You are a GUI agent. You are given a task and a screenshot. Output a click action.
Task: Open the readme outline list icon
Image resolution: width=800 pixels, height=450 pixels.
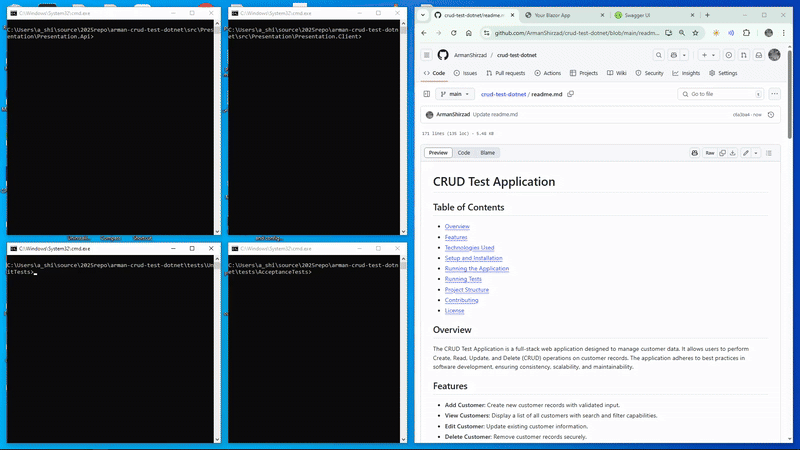pos(769,153)
